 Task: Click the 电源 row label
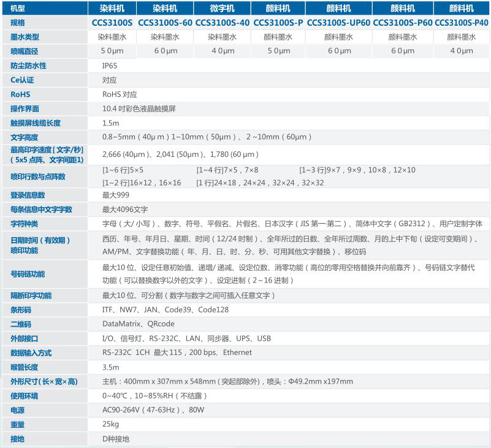pos(18,410)
